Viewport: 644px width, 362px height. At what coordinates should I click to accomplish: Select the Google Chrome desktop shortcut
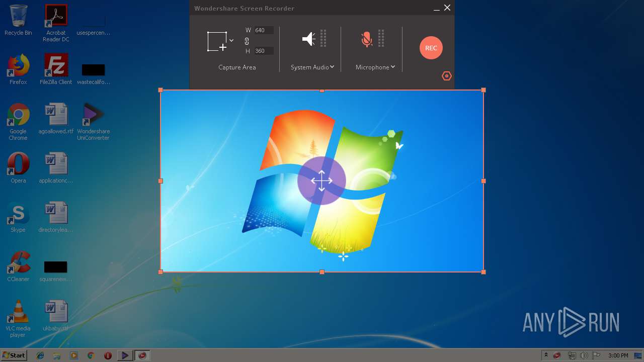click(x=18, y=122)
